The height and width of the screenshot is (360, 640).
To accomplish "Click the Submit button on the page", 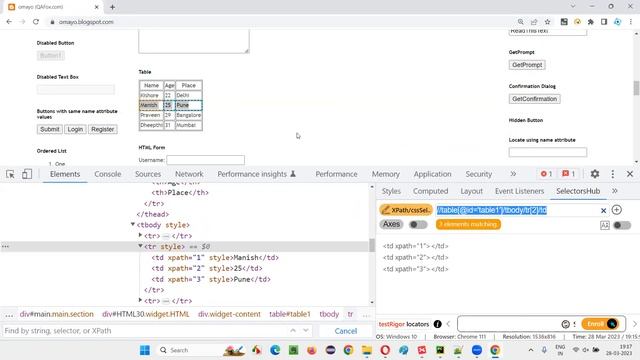I will 49,129.
